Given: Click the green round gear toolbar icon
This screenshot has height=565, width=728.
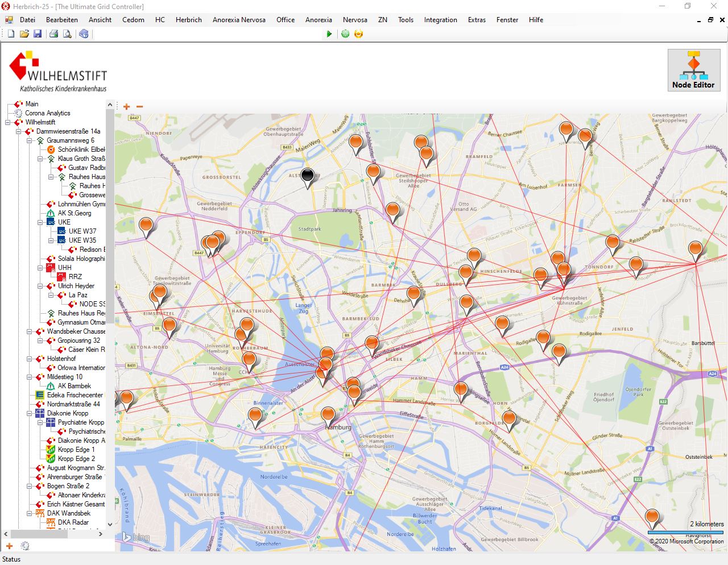Looking at the screenshot, I should point(345,34).
